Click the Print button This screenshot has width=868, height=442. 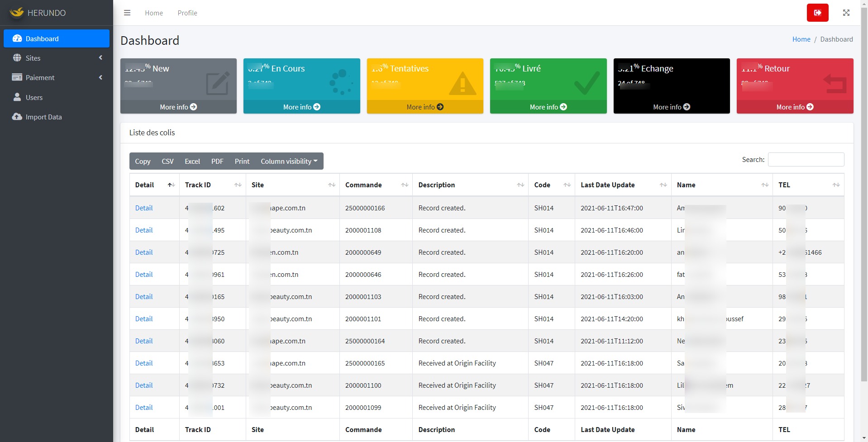[242, 161]
